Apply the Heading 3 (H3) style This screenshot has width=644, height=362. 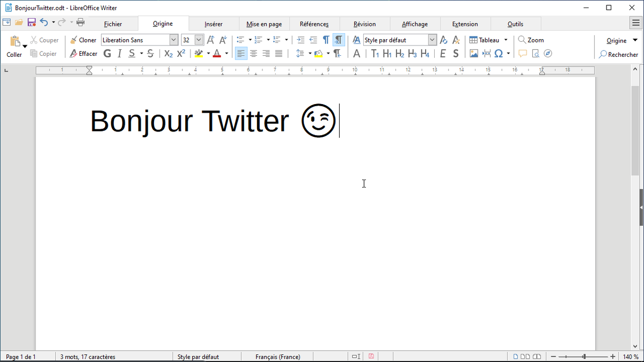[412, 54]
